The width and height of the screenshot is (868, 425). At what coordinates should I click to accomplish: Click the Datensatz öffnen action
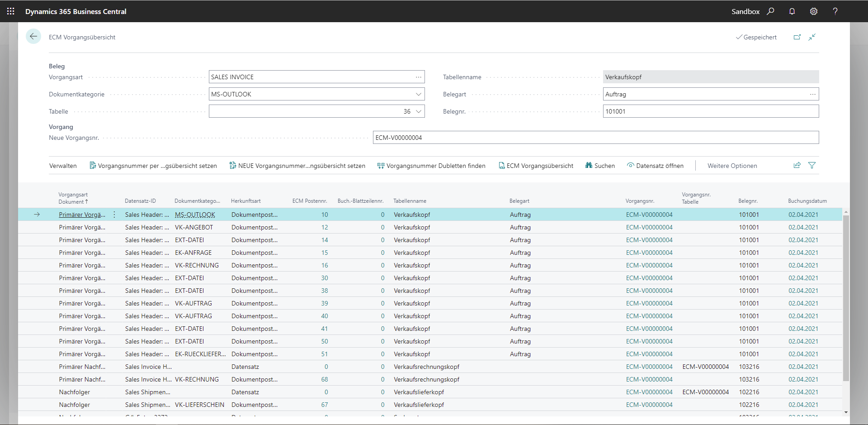pyautogui.click(x=655, y=166)
